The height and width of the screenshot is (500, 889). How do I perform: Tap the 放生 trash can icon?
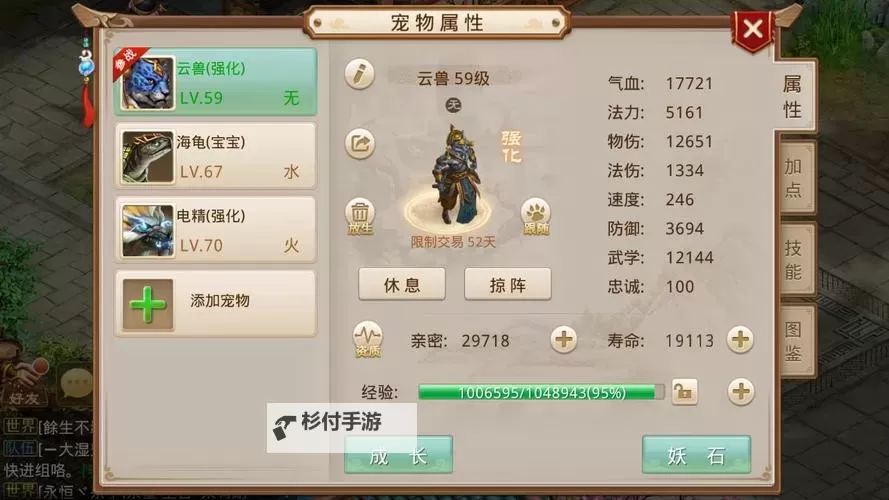(359, 216)
